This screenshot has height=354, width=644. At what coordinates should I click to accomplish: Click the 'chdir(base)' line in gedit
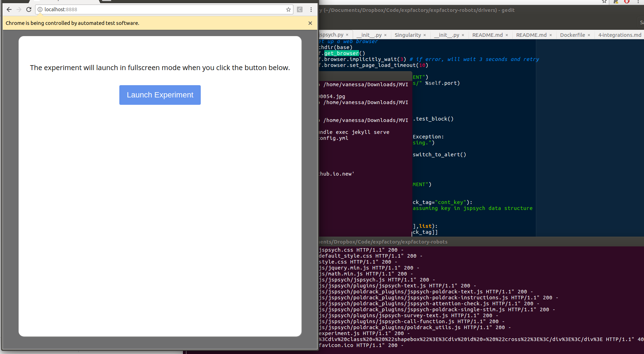(336, 47)
